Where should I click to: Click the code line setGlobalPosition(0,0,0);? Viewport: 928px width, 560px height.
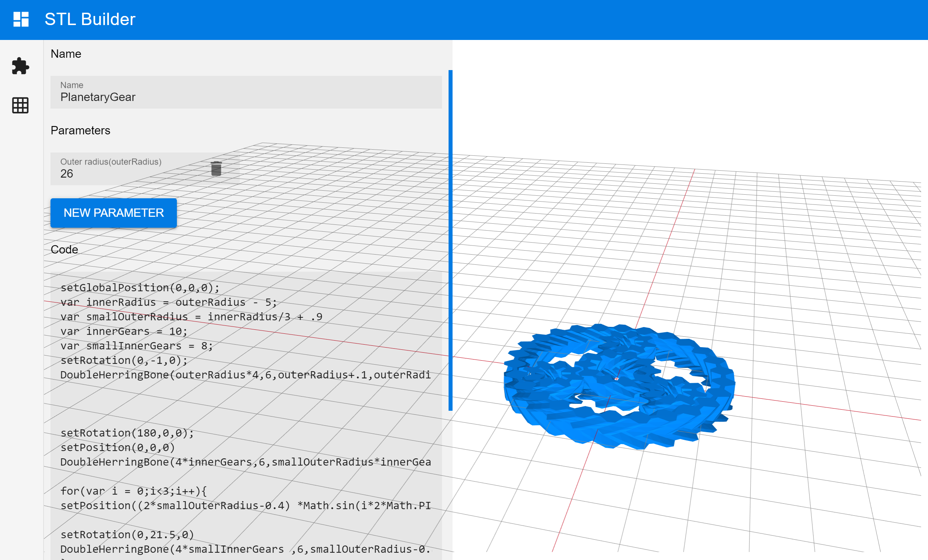[140, 288]
